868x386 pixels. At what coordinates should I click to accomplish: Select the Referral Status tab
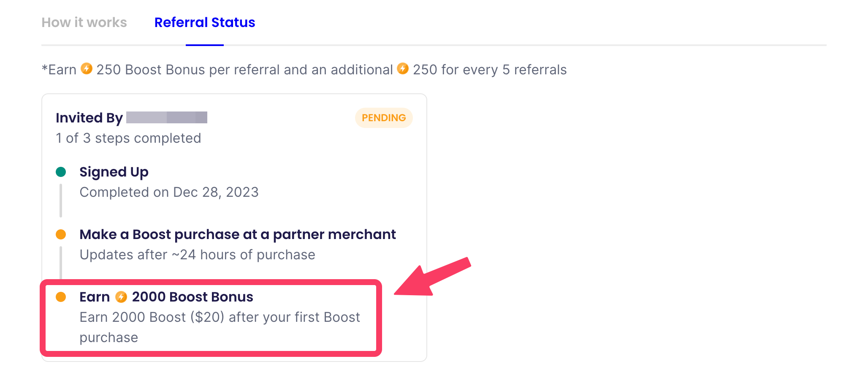(x=205, y=22)
